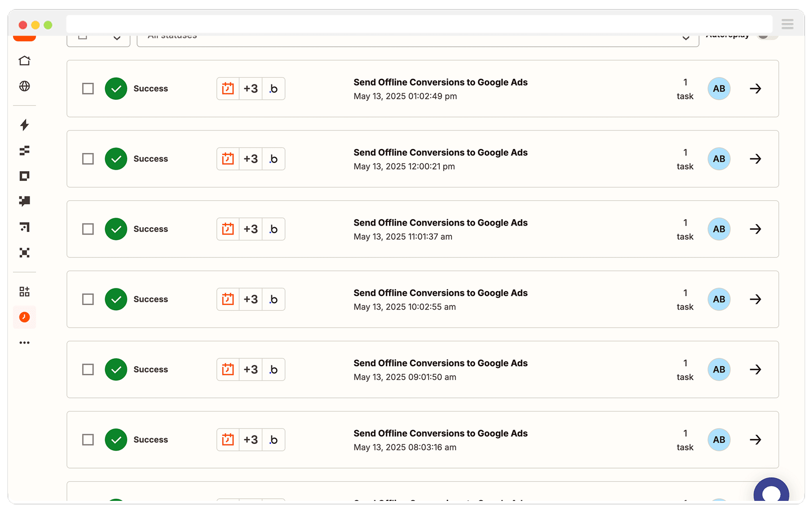Click the schedule app icon in 11:01:37 am row
The width and height of the screenshot is (812, 512).
click(228, 229)
